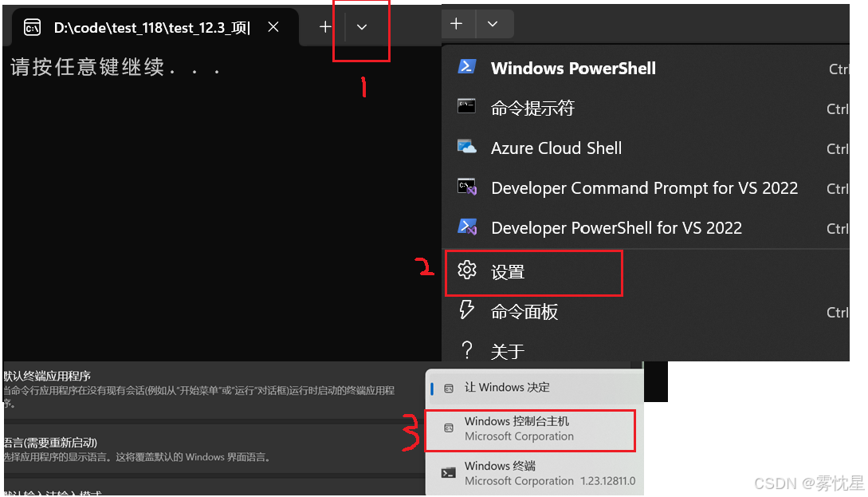Click icon beside Windows 控制台主机
The image size is (868, 497).
[x=449, y=428]
